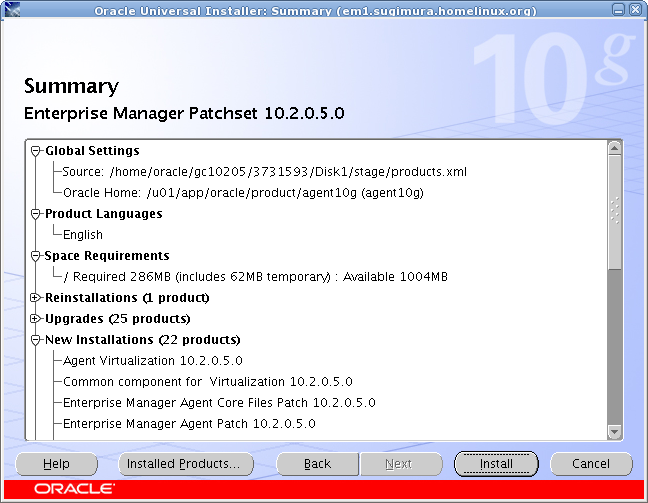648x503 pixels.
Task: Click scrollbar down arrow in summary list
Action: (x=615, y=432)
